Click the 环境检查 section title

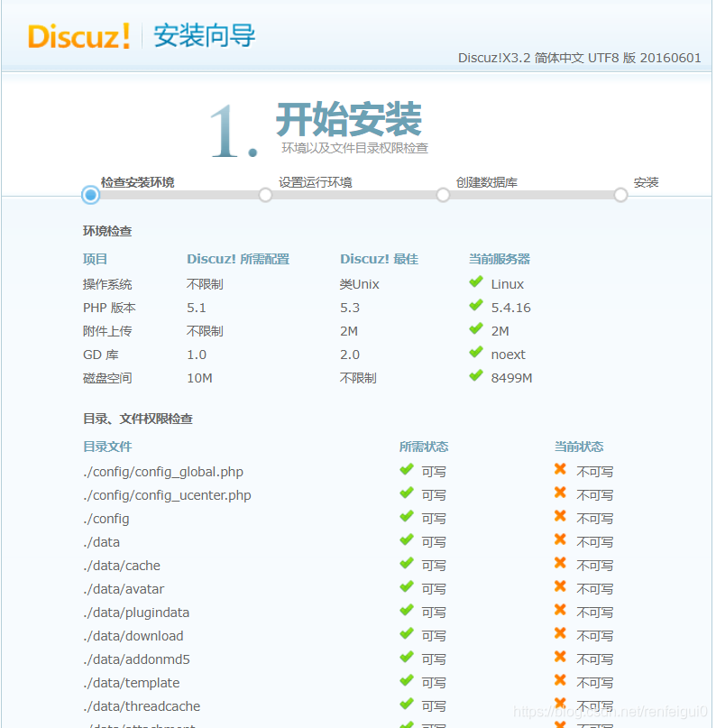click(107, 231)
